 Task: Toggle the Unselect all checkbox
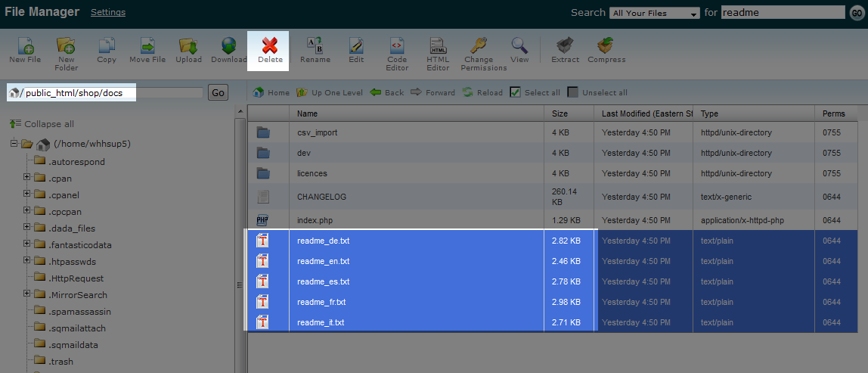[573, 92]
